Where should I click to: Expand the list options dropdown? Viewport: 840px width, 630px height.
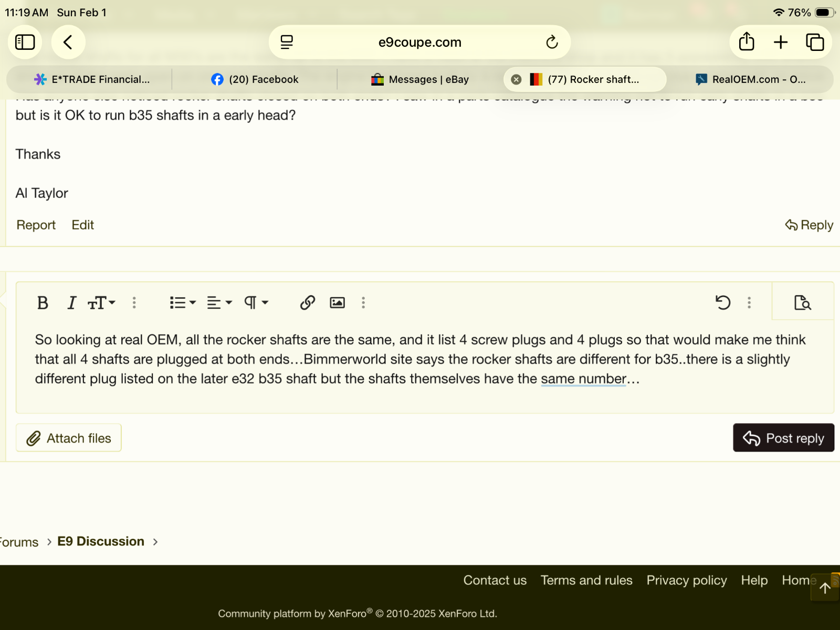click(182, 303)
